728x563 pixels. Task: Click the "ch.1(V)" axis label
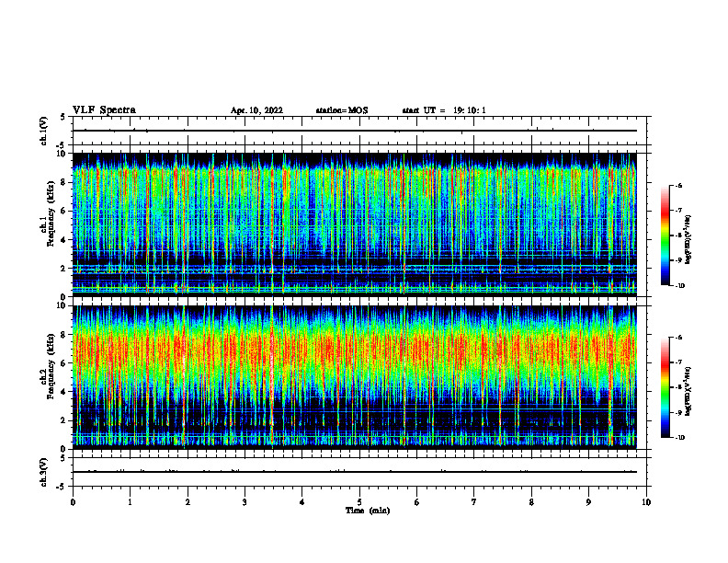(43, 131)
